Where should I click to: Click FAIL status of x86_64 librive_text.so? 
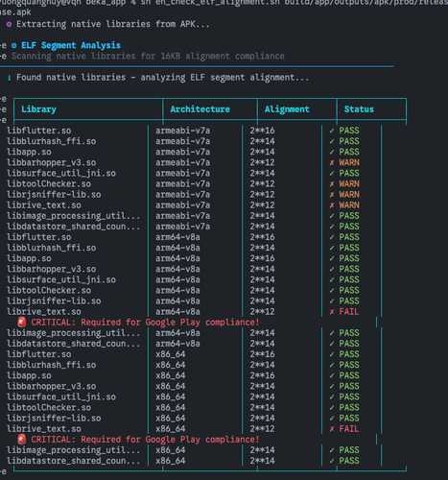[349, 429]
